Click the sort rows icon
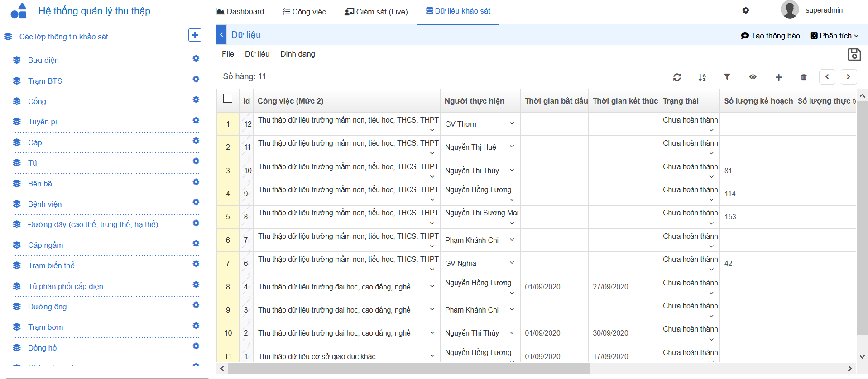The image size is (868, 379). pos(702,77)
